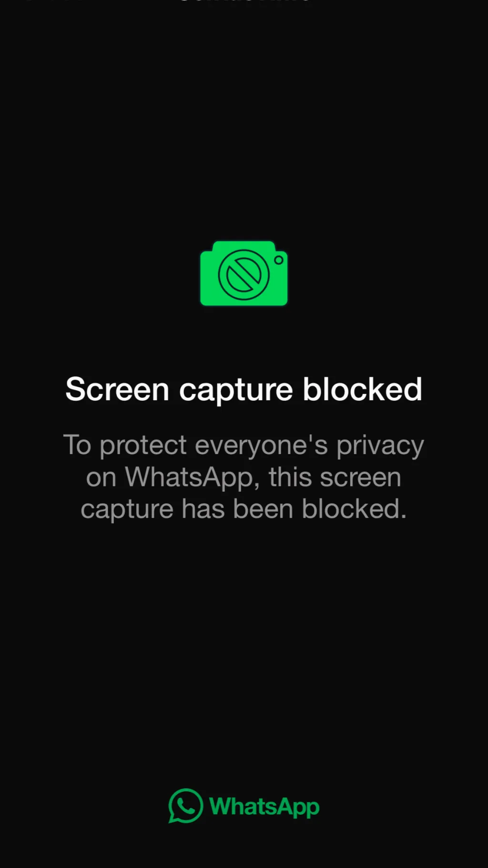This screenshot has width=488, height=868.
Task: Tap the cut-off title text at the top center
Action: (x=244, y=1)
